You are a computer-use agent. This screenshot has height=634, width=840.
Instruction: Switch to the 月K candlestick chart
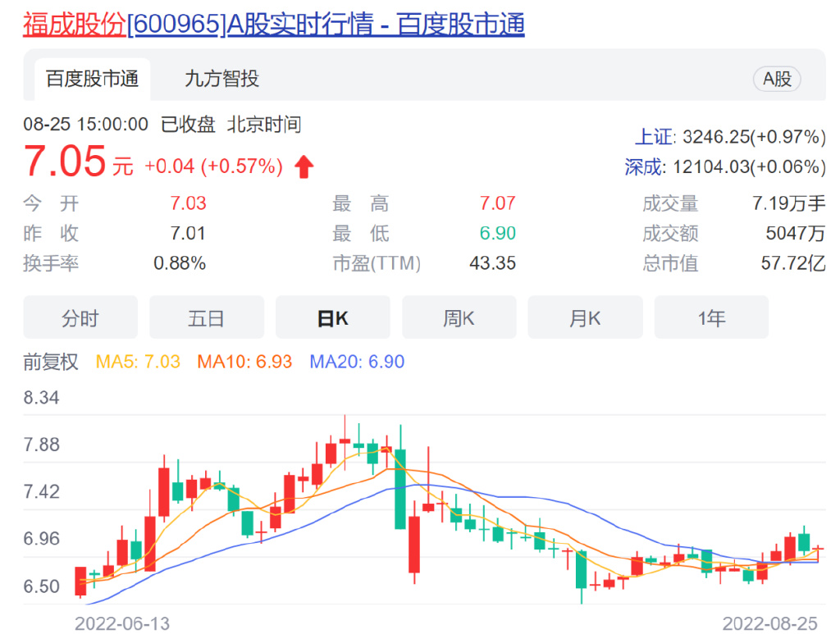pos(585,317)
